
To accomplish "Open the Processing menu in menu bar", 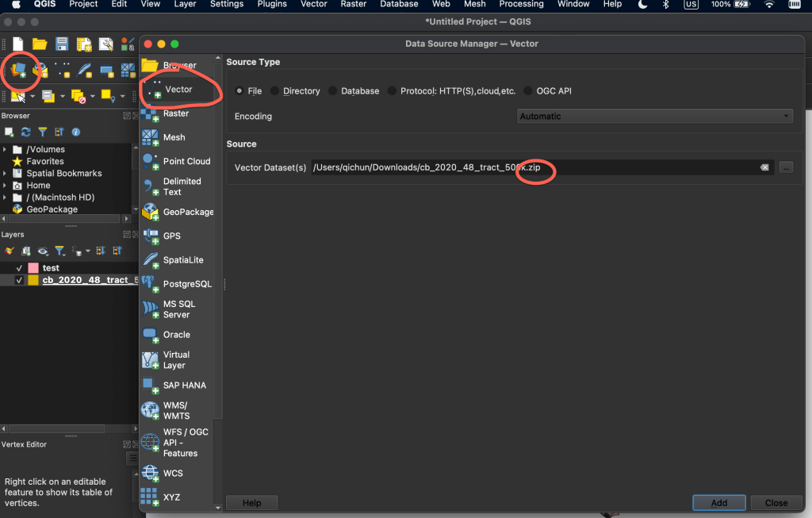I will 521,5.
